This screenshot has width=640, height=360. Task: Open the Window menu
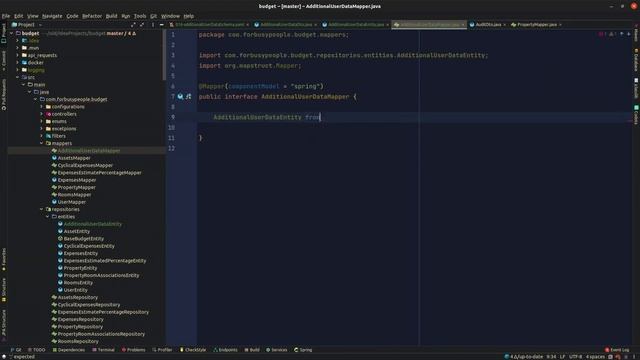tap(170, 16)
